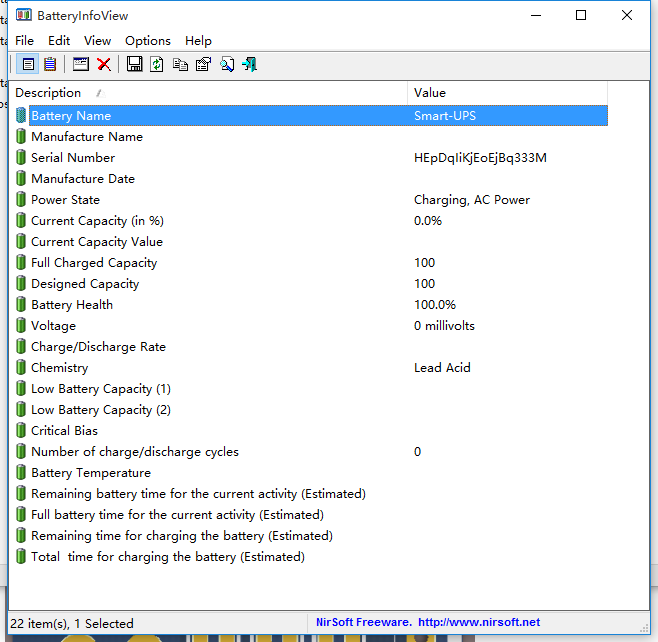Click the Refresh icon with green arrows
This screenshot has height=642, width=658.
click(157, 65)
